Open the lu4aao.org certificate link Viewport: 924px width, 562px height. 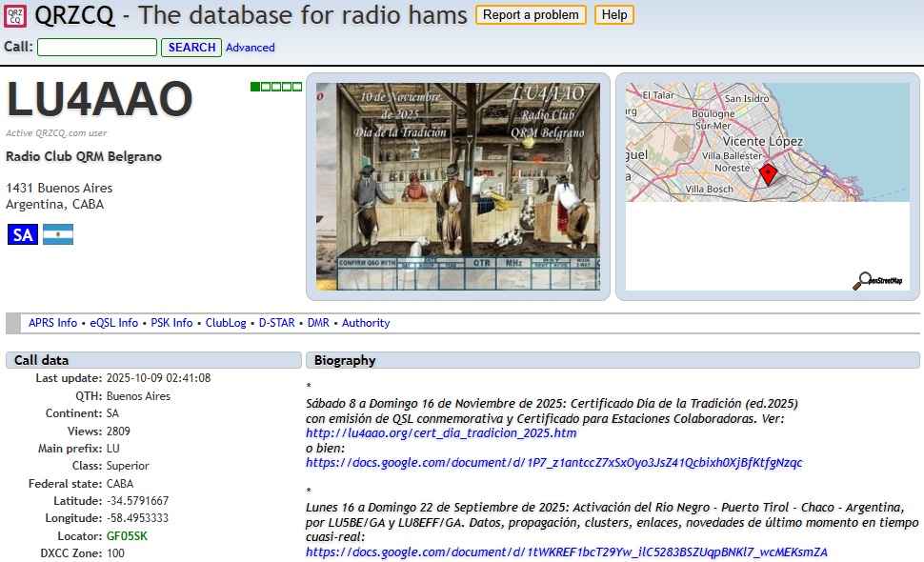coord(440,433)
